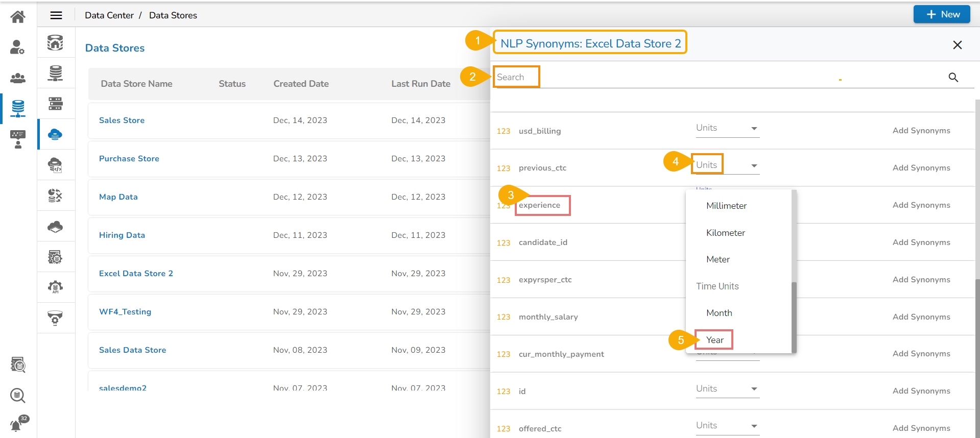The height and width of the screenshot is (438, 980).
Task: Select the cloud data store icon
Action: (55, 134)
